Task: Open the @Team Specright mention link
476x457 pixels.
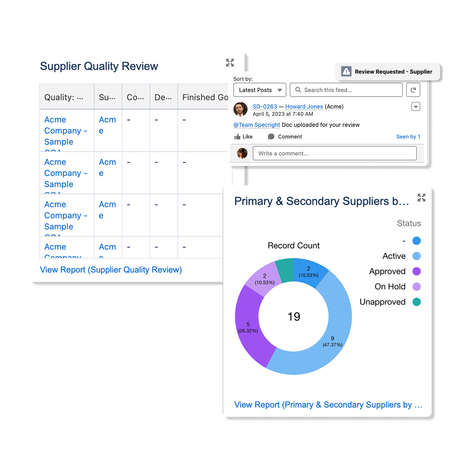Action: [256, 125]
